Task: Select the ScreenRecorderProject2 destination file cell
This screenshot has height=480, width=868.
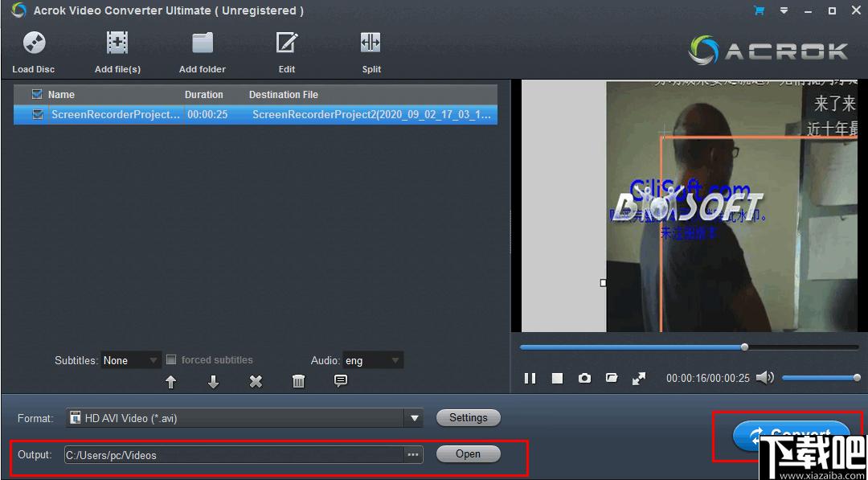Action: pos(371,115)
